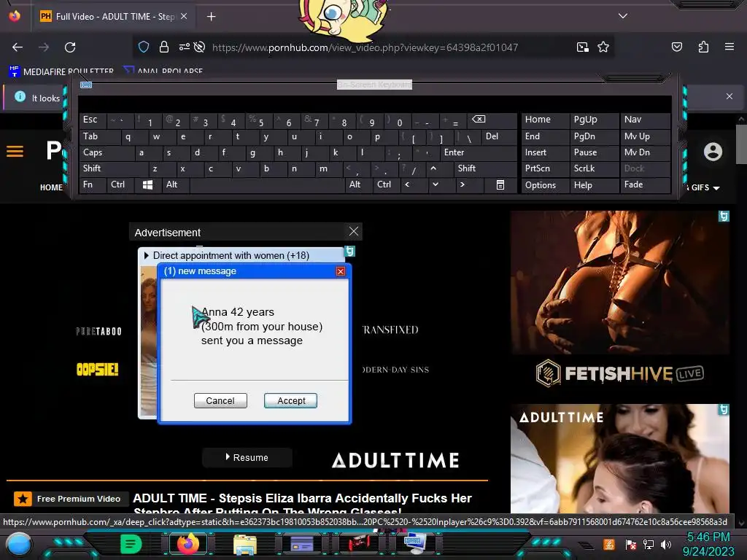Open the MEDIAFIRE ROULETTER bookmark
The width and height of the screenshot is (747, 560).
tap(61, 71)
